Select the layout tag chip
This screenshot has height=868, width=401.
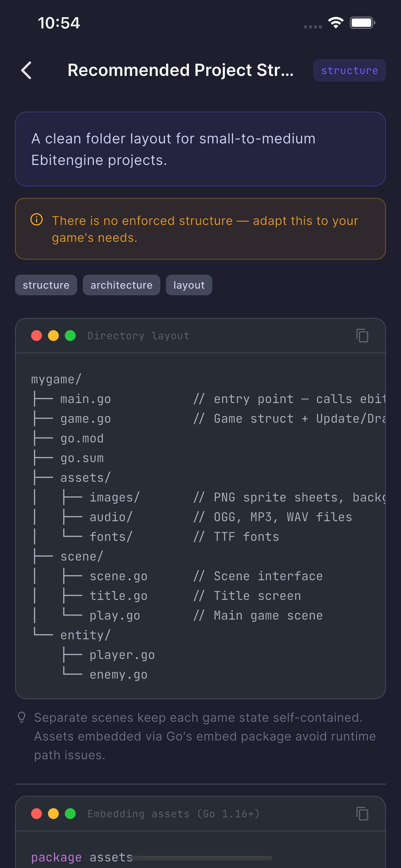(189, 285)
